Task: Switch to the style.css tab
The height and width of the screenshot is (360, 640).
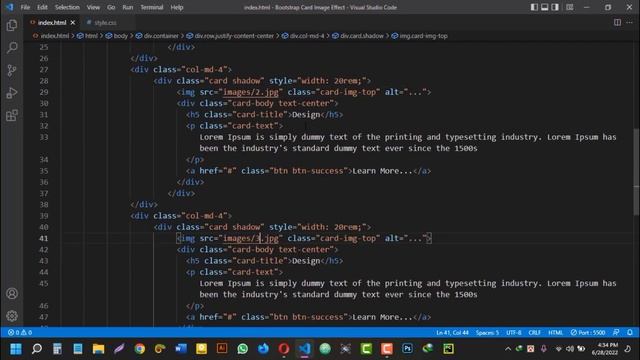Action: coord(105,22)
